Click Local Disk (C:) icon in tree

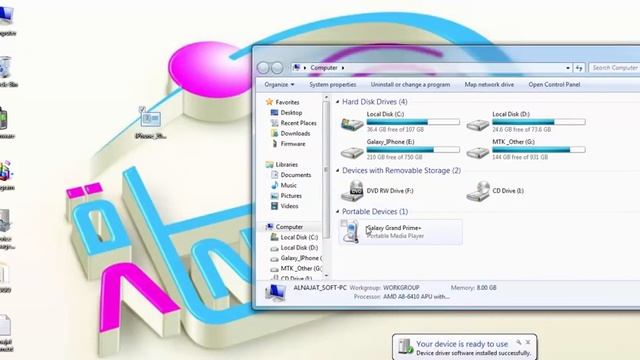(274, 237)
